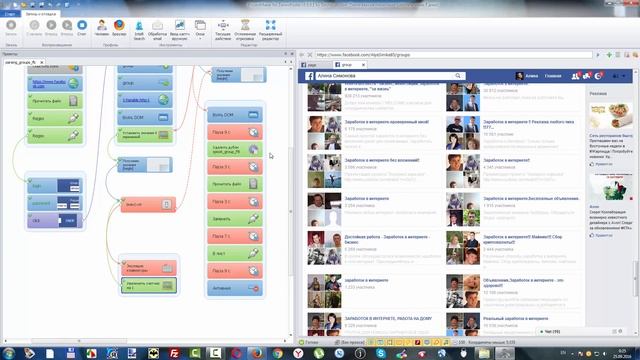Image resolution: width=640 pixels, height=360 pixels.
Task: Open Facebook notifications globe icon
Action: click(x=598, y=76)
